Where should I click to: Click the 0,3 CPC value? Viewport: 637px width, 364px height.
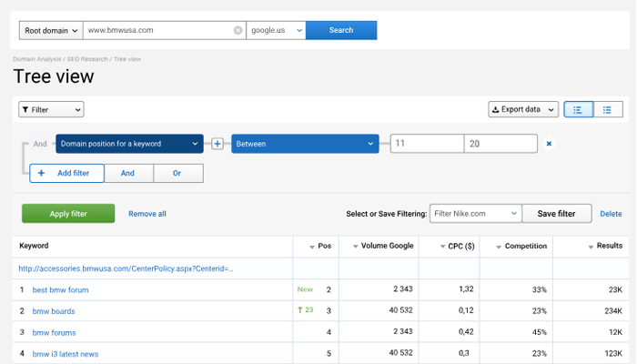(x=463, y=353)
